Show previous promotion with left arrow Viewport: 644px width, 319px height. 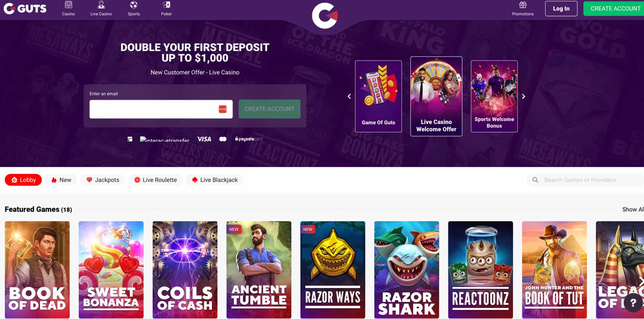(349, 96)
